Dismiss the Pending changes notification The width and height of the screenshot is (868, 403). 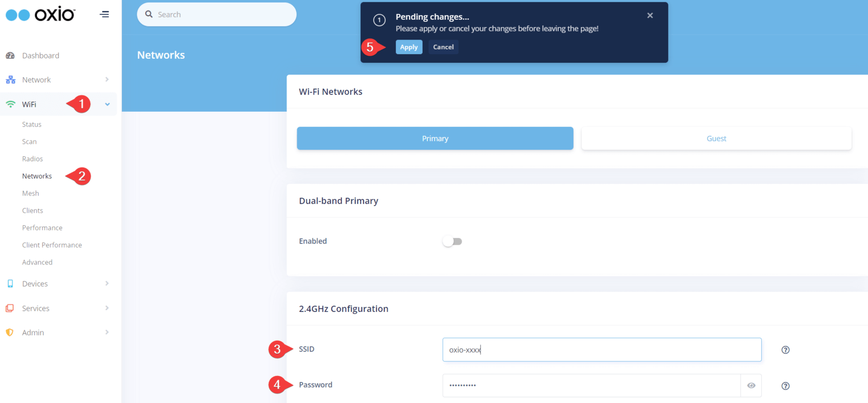click(x=650, y=16)
